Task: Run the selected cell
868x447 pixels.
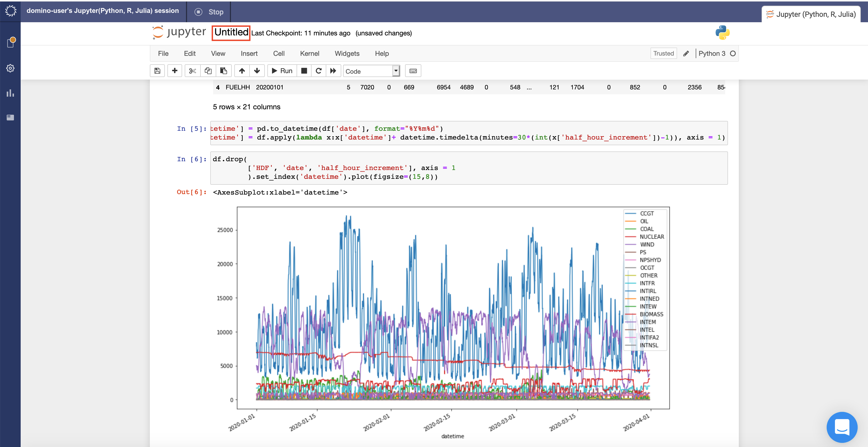Action: tap(282, 71)
